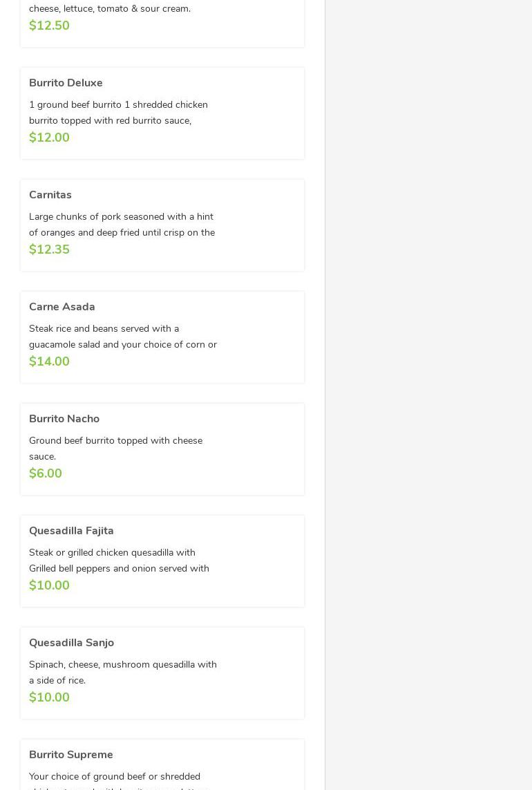Viewport: 532px width, 790px height.
Task: Click the $12.00 Burrito Deluxe price
Action: coord(49,138)
